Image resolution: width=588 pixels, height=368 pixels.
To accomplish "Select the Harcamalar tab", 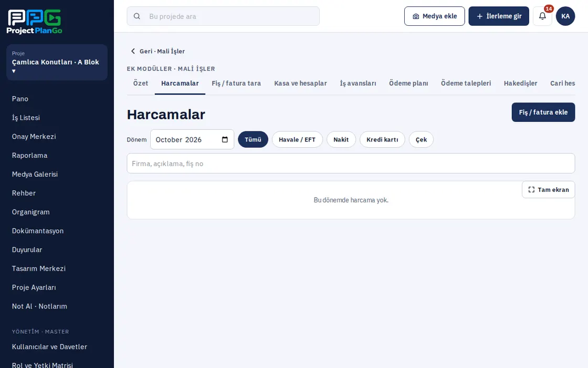I will point(180,84).
